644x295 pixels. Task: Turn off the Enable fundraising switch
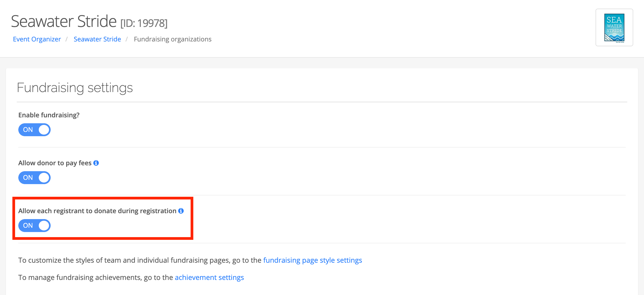[34, 130]
